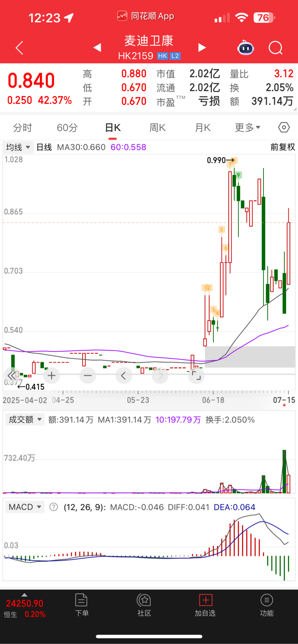
Task: Move chart right with the chevron button
Action: coord(160,375)
